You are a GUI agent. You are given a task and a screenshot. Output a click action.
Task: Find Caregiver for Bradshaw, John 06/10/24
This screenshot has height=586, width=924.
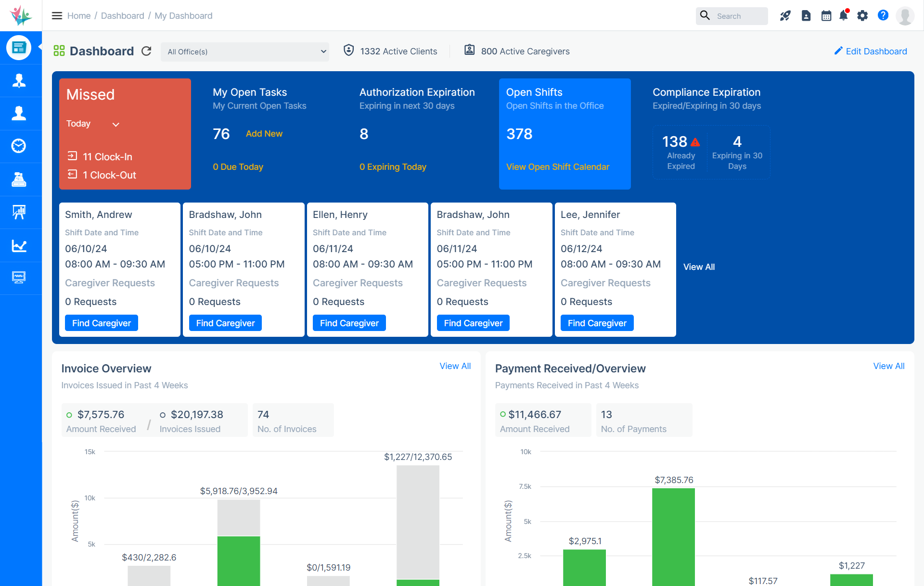[225, 323]
